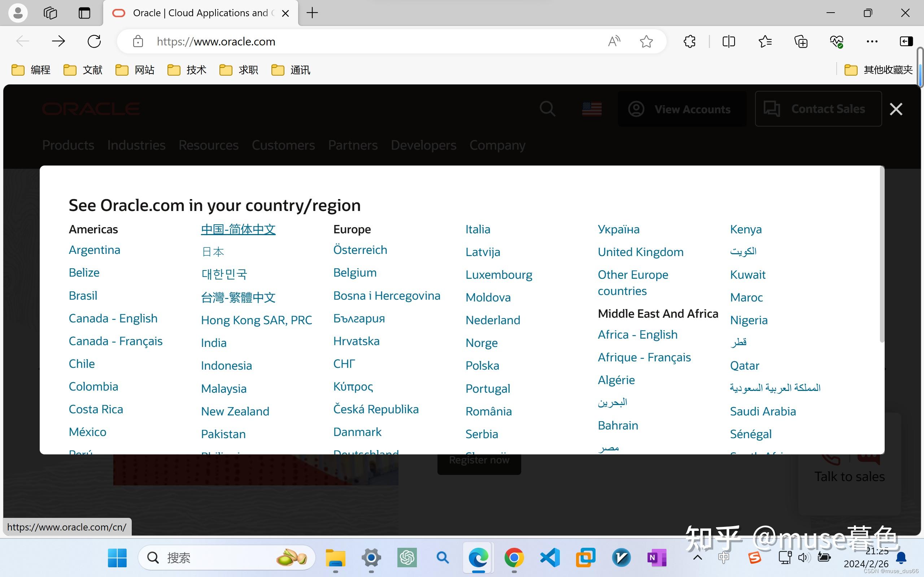Refresh the current page
Screen dimensions: 924x577
pos(94,41)
